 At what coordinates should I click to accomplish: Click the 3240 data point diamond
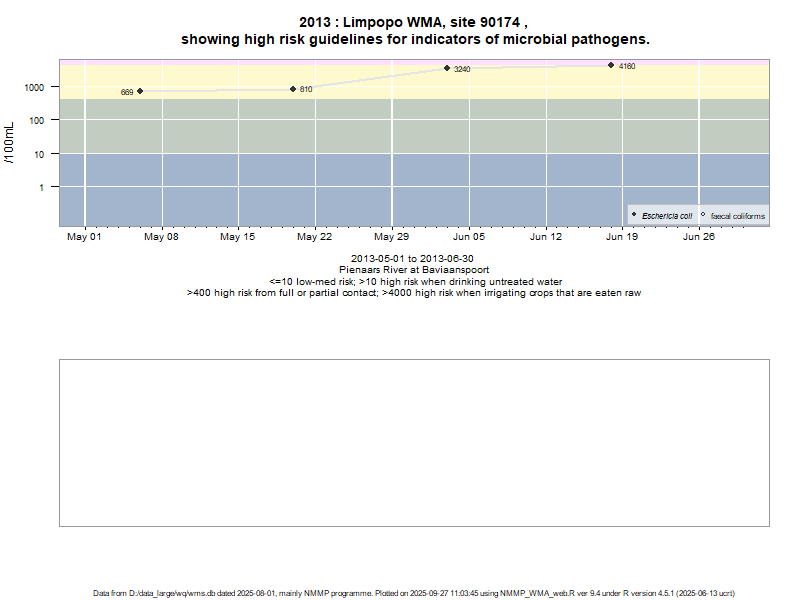click(x=447, y=68)
